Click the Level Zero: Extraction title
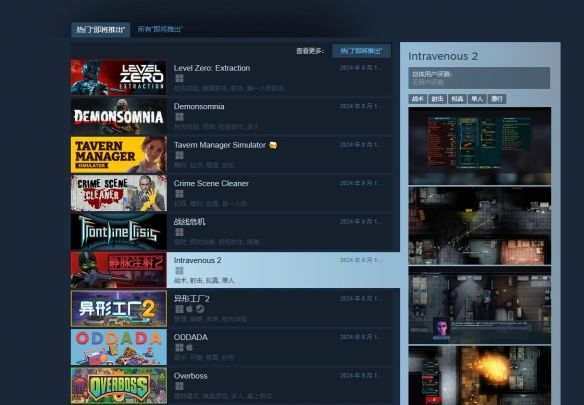 coord(212,68)
